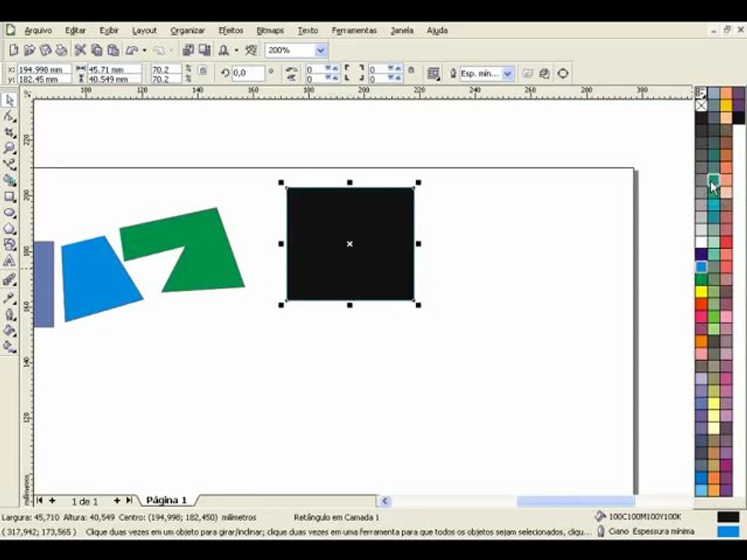Open the Ferramentas menu
This screenshot has height=560, width=747.
tap(354, 30)
